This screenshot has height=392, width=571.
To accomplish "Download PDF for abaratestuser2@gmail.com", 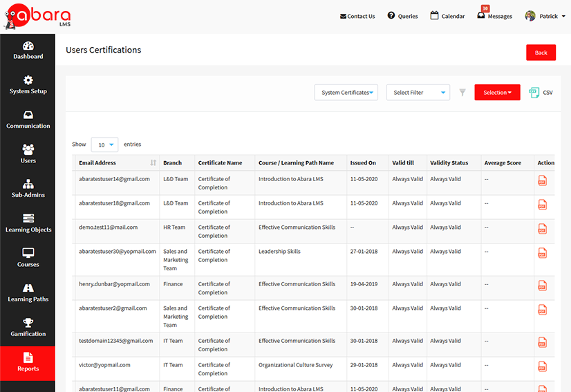I will point(542,310).
